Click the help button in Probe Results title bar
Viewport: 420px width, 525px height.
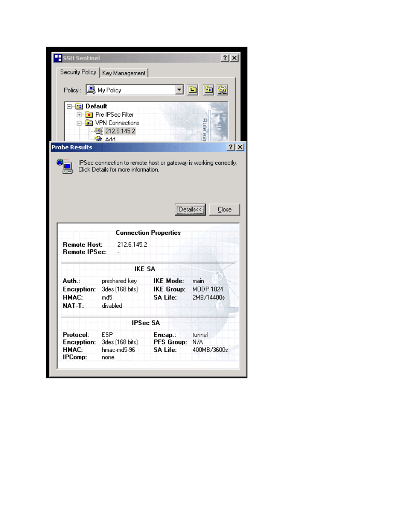click(231, 147)
